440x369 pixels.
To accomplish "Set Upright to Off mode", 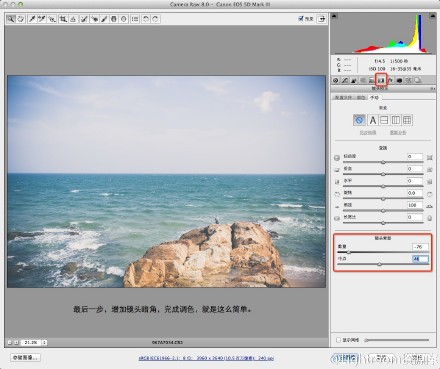I will coord(359,120).
